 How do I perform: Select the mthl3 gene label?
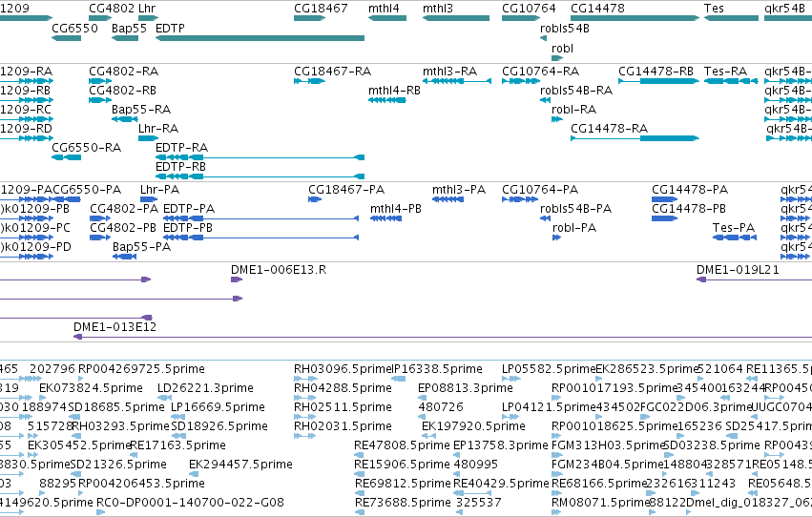click(x=438, y=9)
